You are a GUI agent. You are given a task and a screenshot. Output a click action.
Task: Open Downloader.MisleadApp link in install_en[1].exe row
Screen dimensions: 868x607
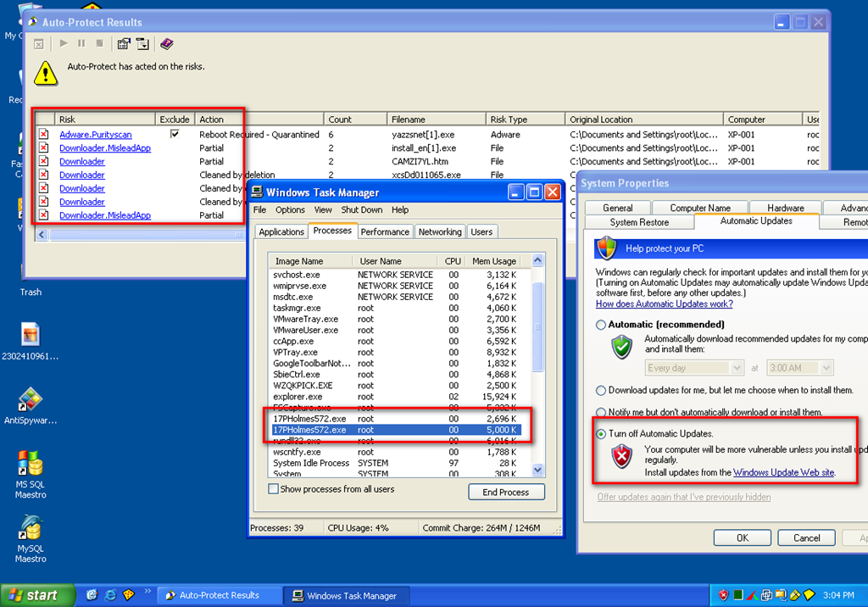[105, 148]
